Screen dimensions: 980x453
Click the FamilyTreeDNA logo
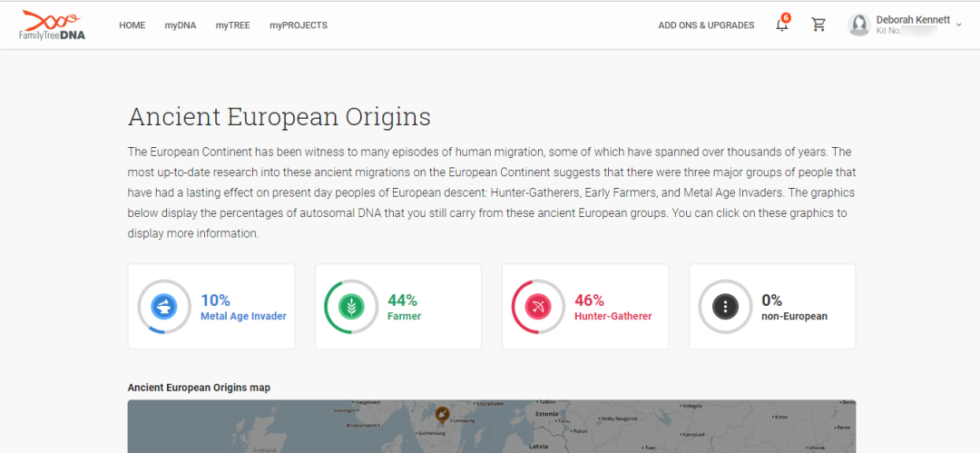pyautogui.click(x=52, y=25)
